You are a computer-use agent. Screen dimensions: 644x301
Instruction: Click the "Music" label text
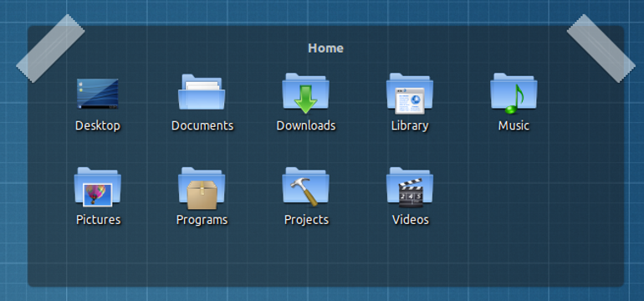click(x=514, y=125)
